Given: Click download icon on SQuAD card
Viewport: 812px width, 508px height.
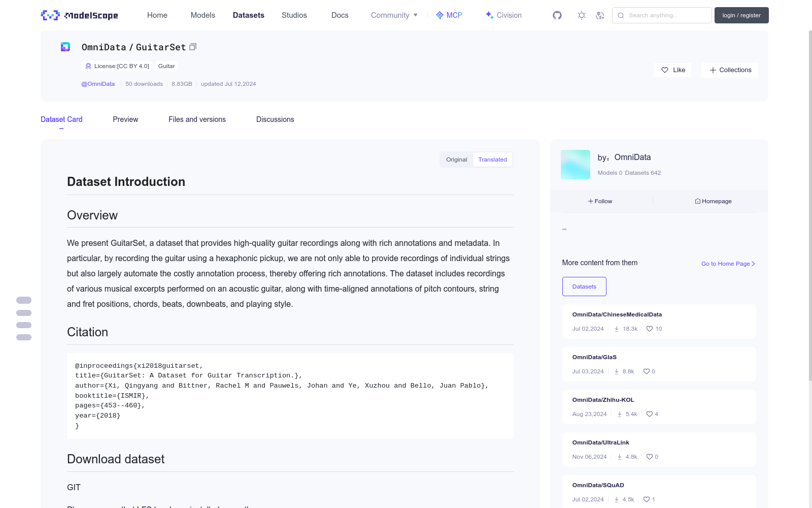Looking at the screenshot, I should [617, 499].
